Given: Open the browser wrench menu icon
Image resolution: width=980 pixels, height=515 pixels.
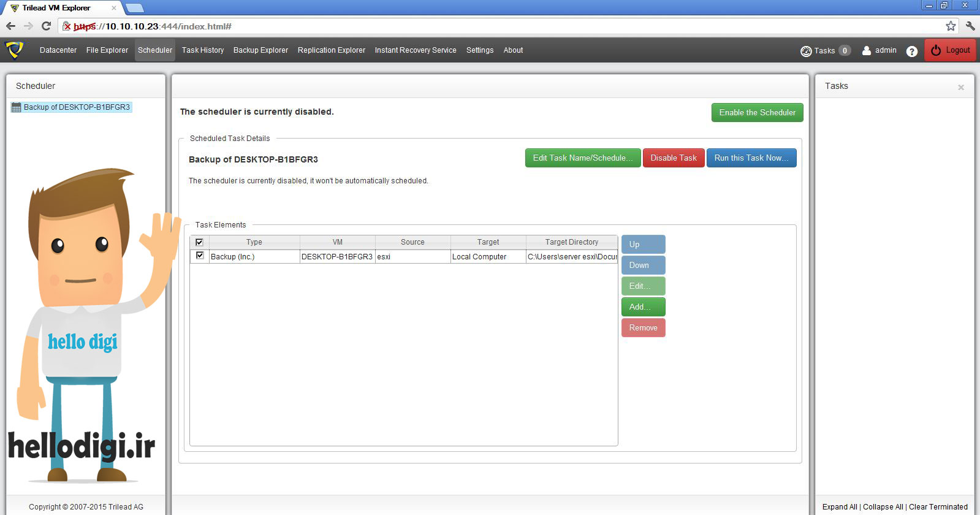Looking at the screenshot, I should (970, 26).
